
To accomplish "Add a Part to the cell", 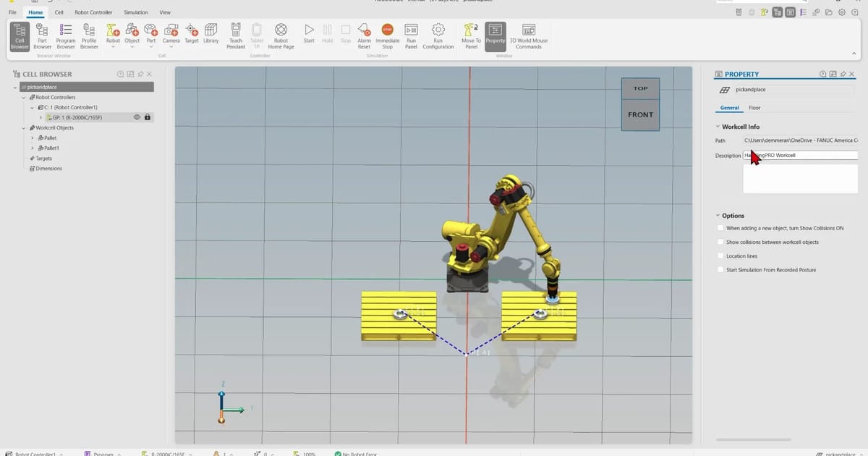I will coord(151,34).
